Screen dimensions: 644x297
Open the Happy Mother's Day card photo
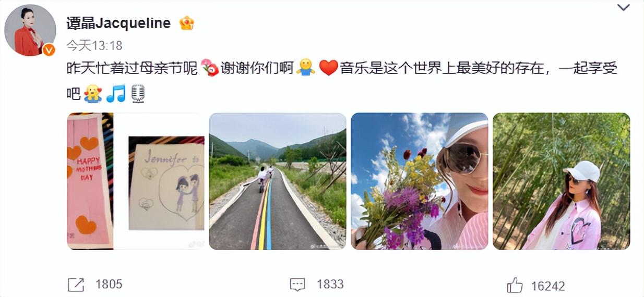[136, 181]
